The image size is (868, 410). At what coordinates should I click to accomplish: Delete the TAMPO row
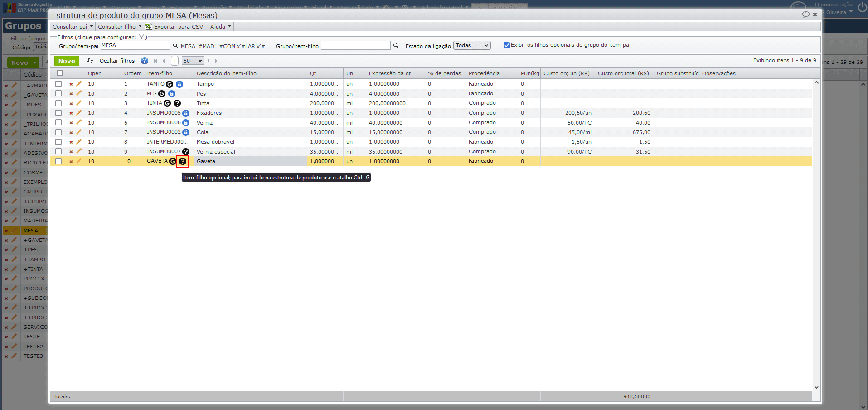71,84
